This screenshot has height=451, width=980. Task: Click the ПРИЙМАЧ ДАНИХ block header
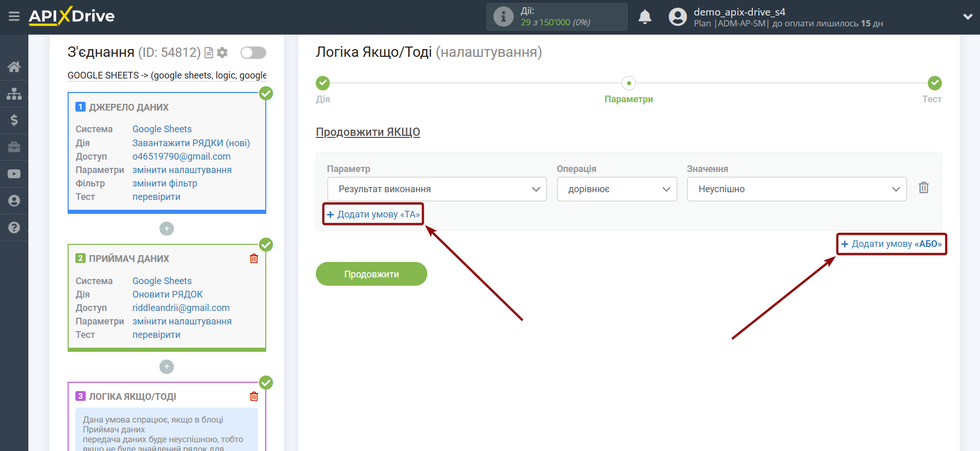pyautogui.click(x=129, y=259)
